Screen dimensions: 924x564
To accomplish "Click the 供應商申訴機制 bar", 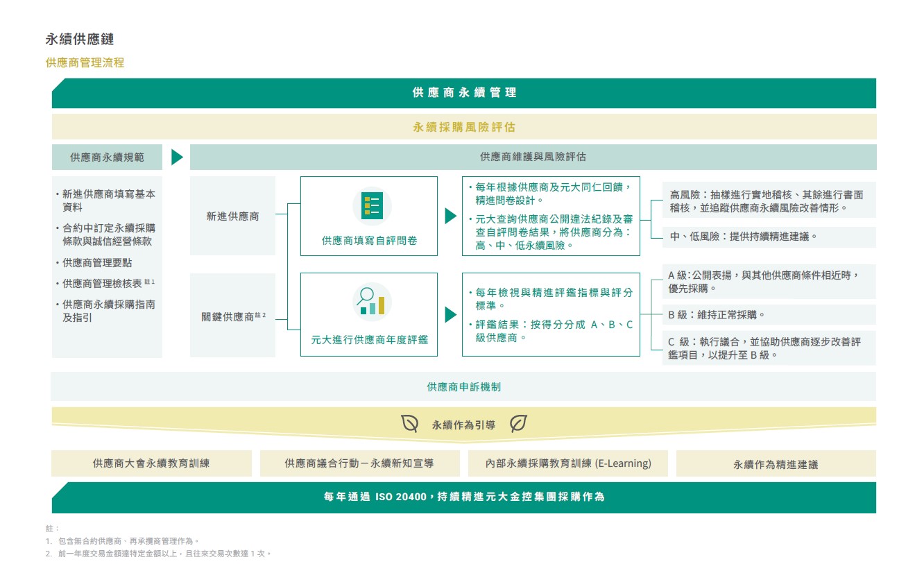I will 463,386.
